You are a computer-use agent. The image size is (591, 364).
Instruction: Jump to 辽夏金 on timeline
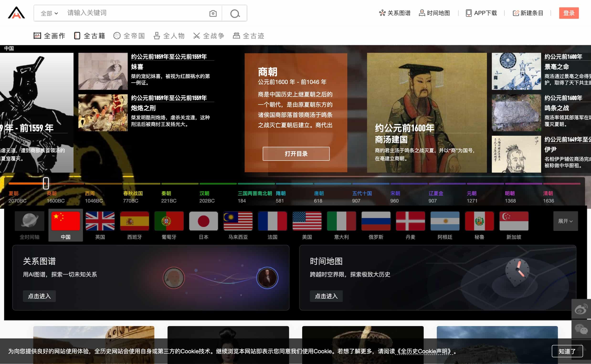(x=435, y=197)
